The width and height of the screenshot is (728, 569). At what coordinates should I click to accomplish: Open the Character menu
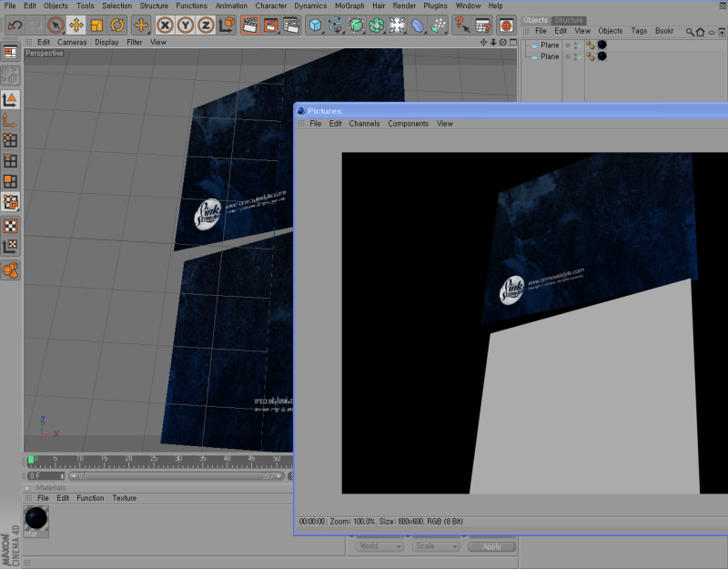point(270,5)
